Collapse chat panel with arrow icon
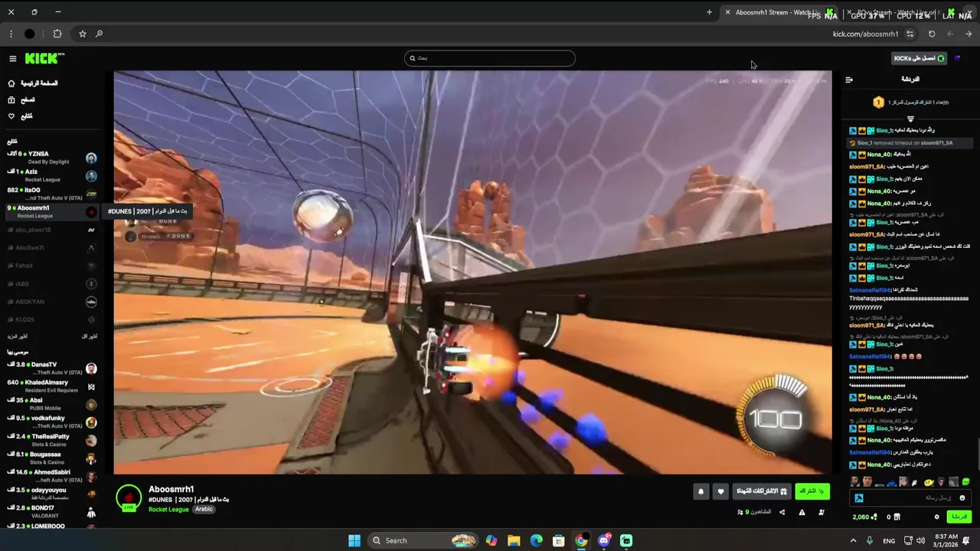This screenshot has width=980, height=551. click(x=849, y=80)
